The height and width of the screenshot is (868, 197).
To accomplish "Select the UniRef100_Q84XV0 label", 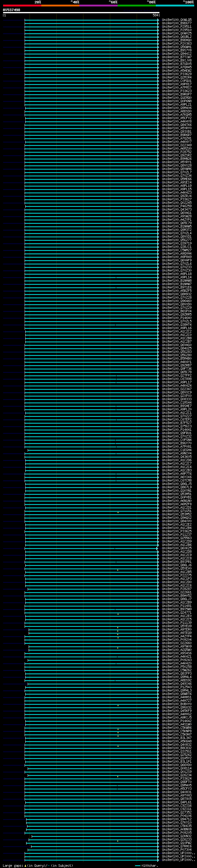I will point(177,521).
